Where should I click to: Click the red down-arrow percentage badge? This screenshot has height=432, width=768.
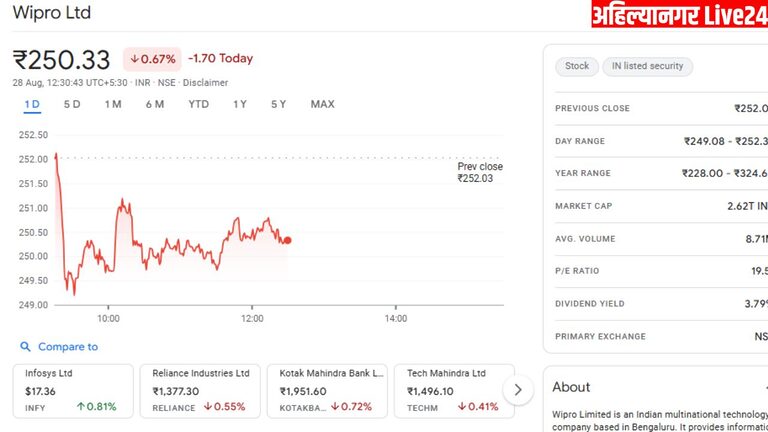click(151, 59)
